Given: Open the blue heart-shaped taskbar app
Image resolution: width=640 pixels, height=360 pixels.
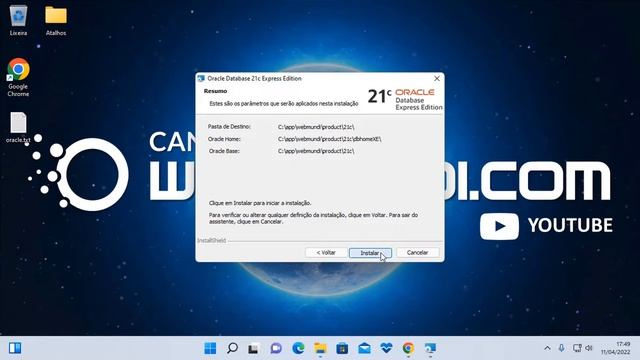Looking at the screenshot, I should coord(386,348).
